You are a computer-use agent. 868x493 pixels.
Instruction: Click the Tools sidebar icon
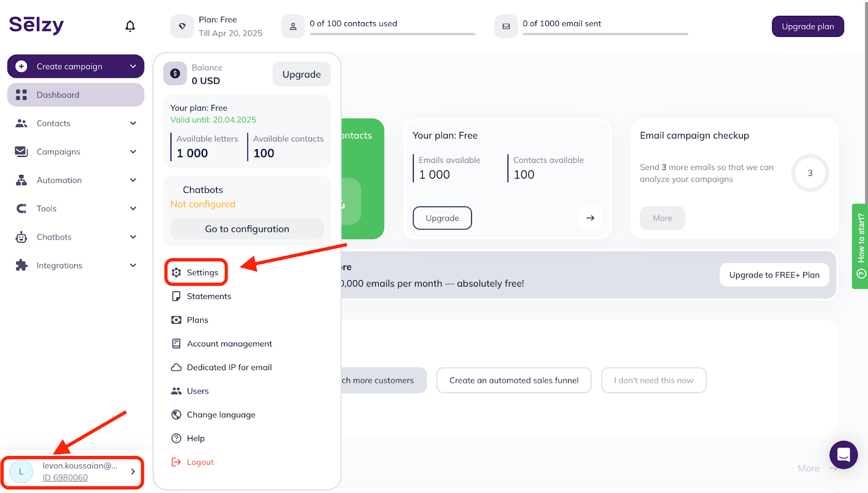point(21,208)
